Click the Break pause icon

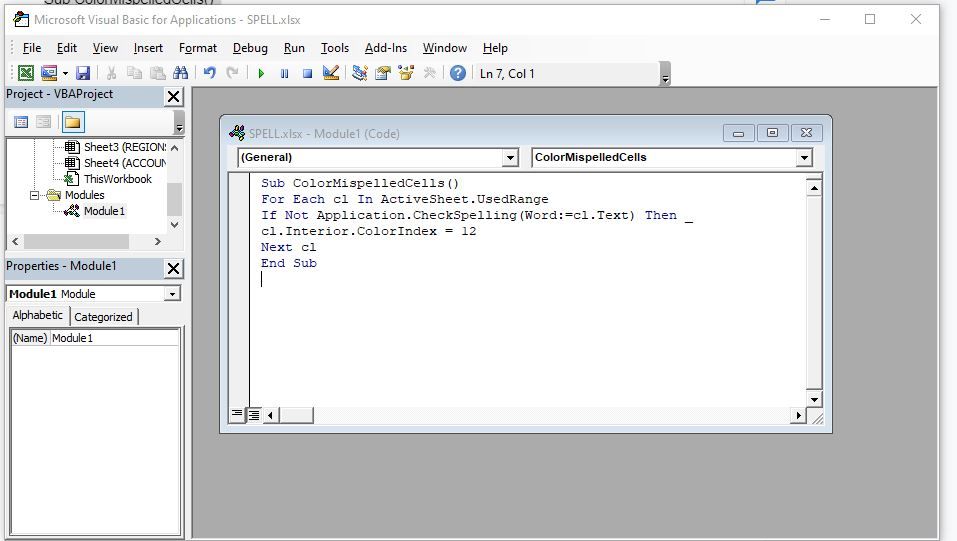click(x=284, y=74)
